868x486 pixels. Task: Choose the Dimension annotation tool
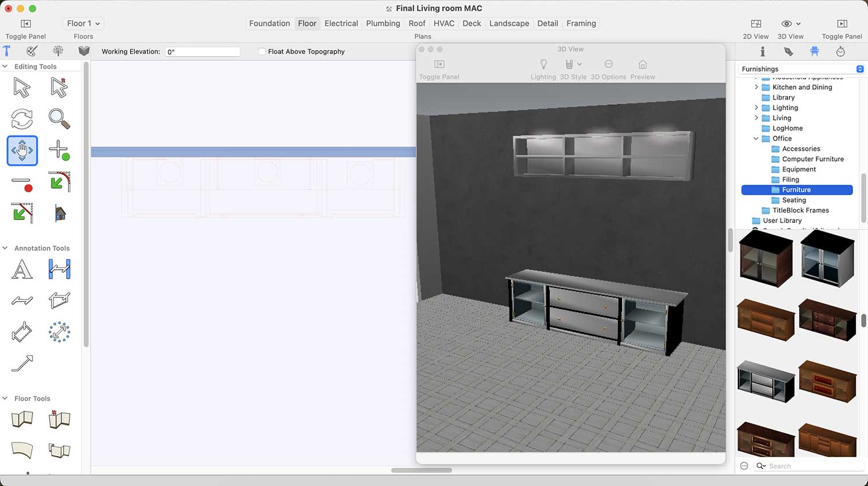tap(59, 269)
